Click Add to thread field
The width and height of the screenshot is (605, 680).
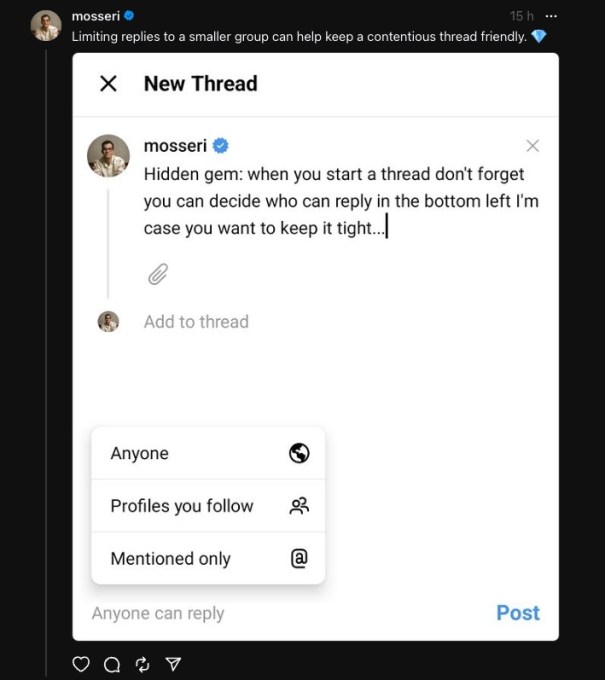tap(196, 322)
